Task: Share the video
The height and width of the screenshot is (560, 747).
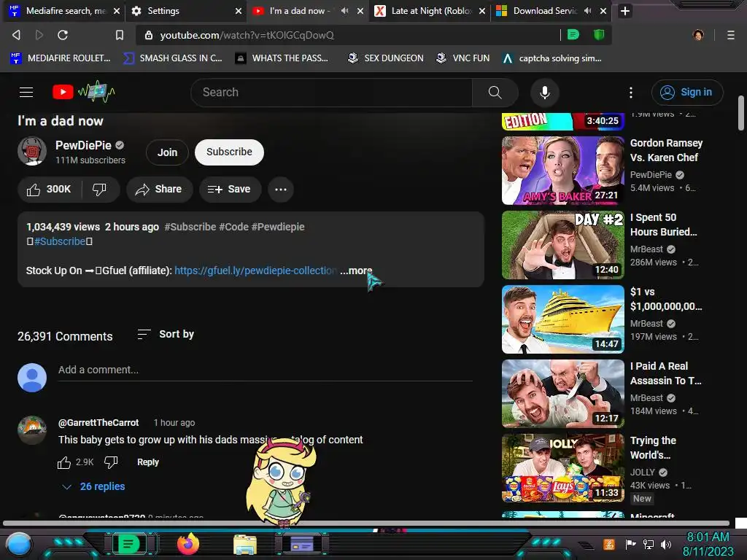Action: (159, 190)
